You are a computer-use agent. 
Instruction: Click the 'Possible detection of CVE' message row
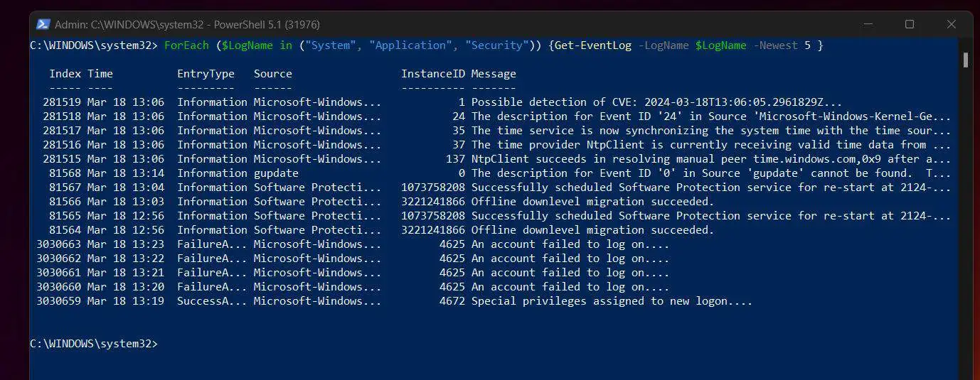tap(491, 102)
